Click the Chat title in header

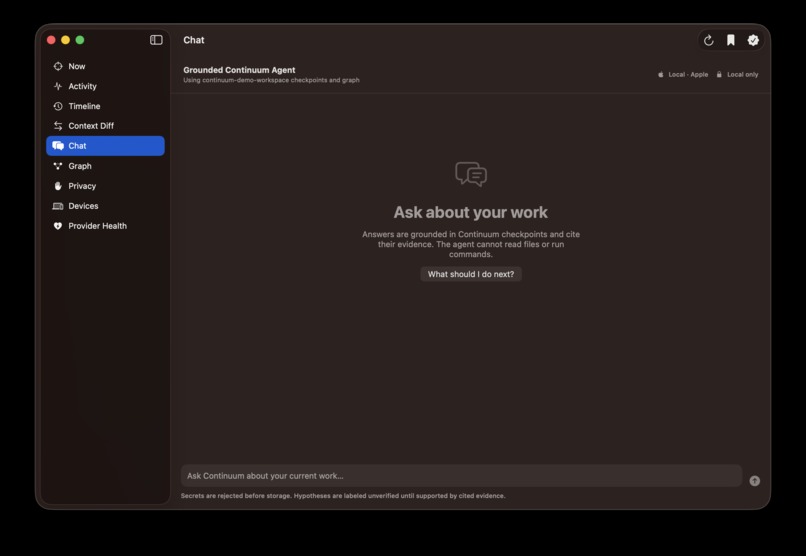(x=194, y=40)
